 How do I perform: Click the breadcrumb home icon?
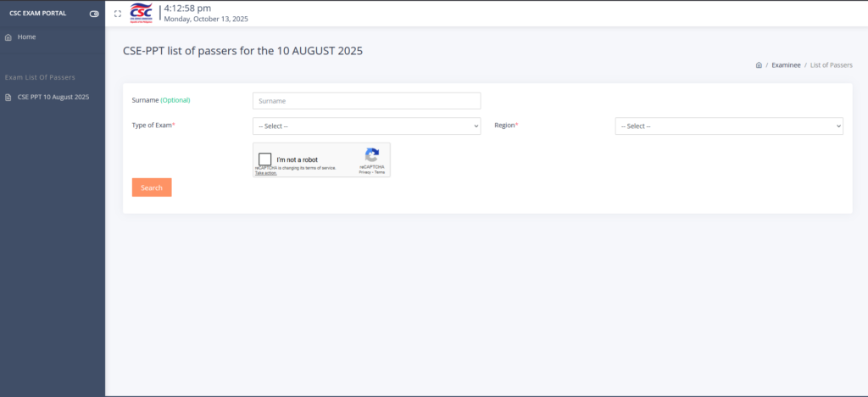click(x=759, y=65)
